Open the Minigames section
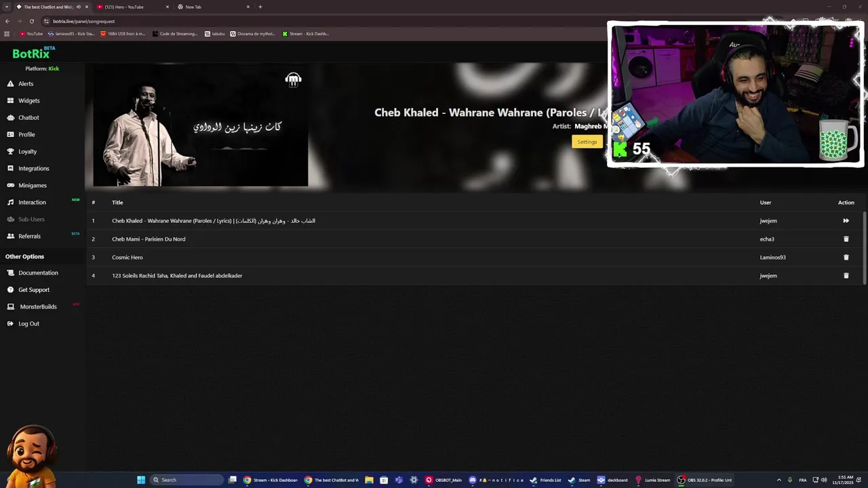 26,185
